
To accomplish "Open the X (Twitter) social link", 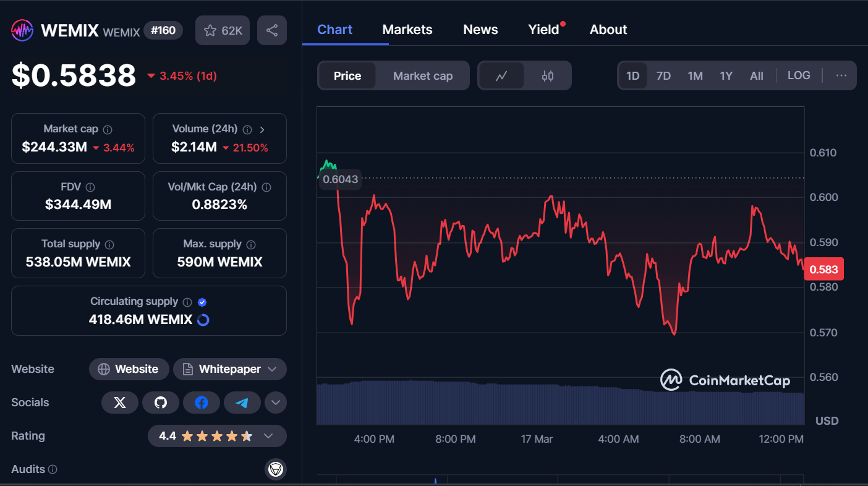I will pos(120,403).
